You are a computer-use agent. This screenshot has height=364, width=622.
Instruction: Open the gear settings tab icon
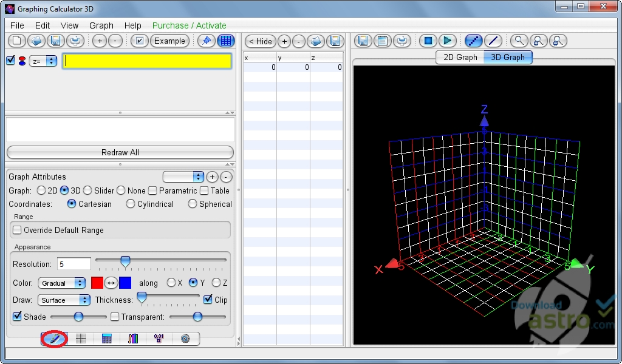click(x=185, y=339)
